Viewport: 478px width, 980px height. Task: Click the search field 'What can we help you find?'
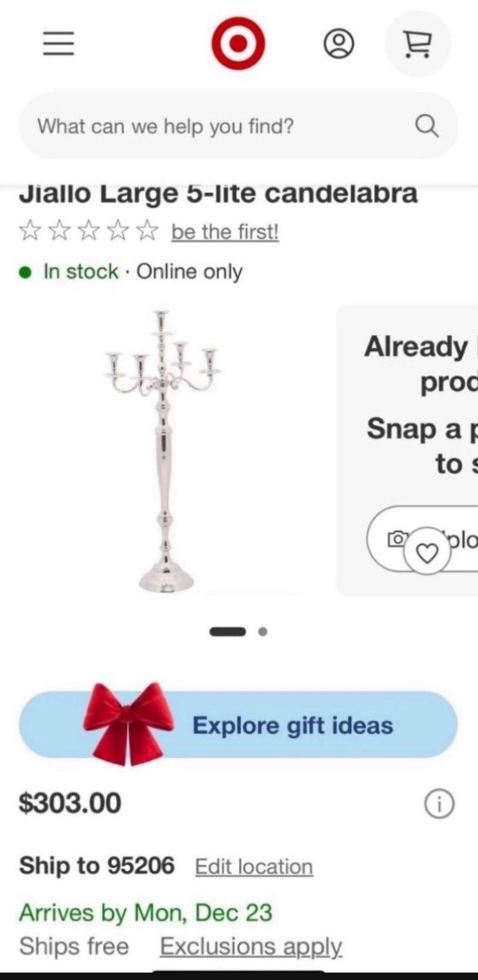(x=239, y=126)
